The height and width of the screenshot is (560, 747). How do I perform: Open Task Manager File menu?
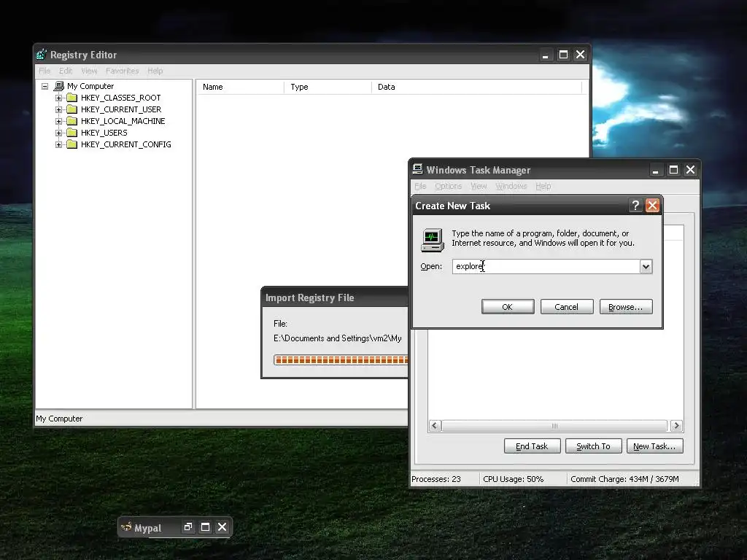pos(420,186)
